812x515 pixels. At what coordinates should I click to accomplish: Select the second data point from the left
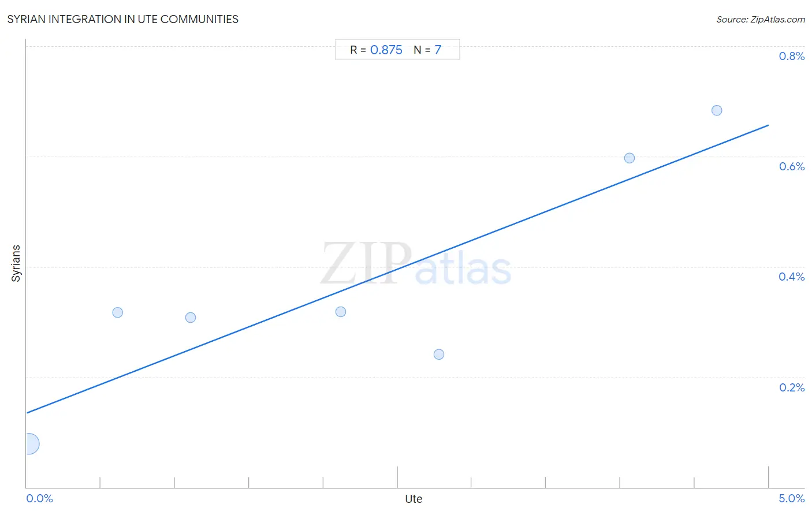pos(118,312)
